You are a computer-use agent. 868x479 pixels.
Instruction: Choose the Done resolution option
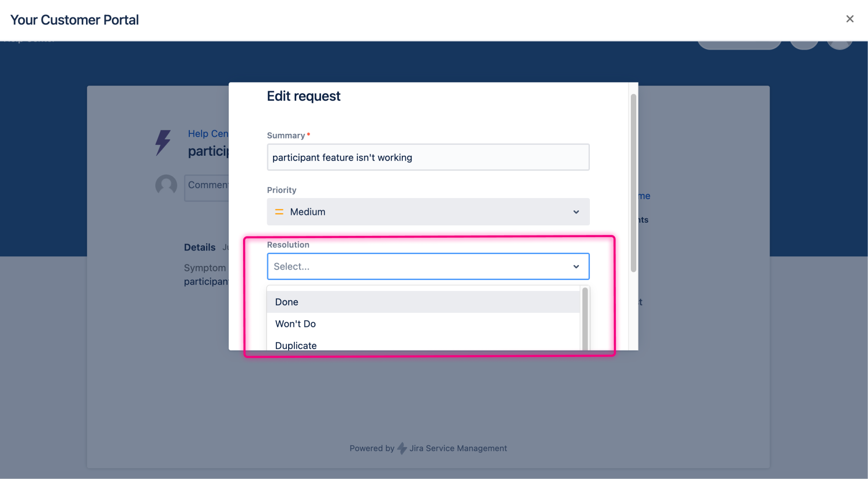[x=423, y=302]
